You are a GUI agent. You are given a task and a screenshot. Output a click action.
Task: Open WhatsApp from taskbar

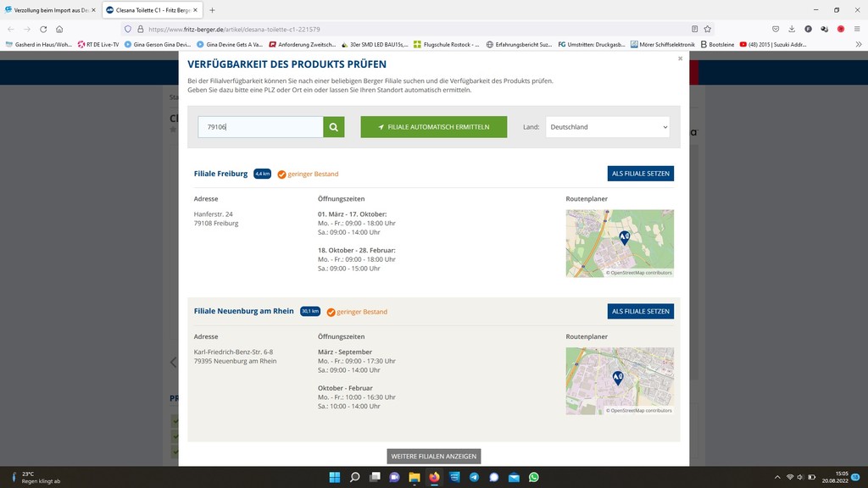click(x=534, y=477)
